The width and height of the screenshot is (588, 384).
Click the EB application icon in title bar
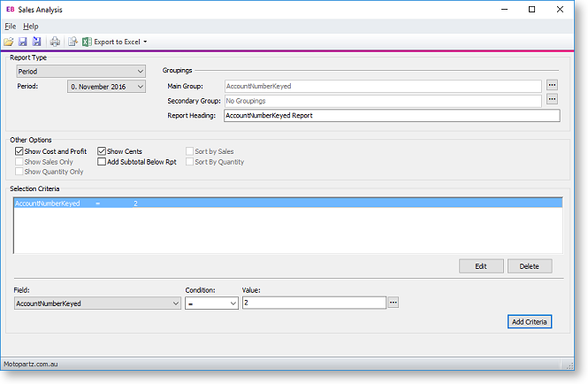pos(10,10)
